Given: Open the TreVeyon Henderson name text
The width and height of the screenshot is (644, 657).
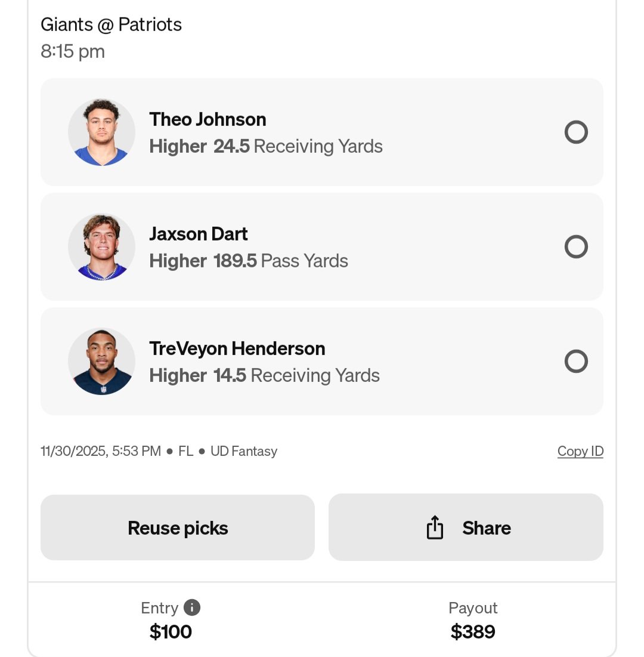Looking at the screenshot, I should [237, 348].
